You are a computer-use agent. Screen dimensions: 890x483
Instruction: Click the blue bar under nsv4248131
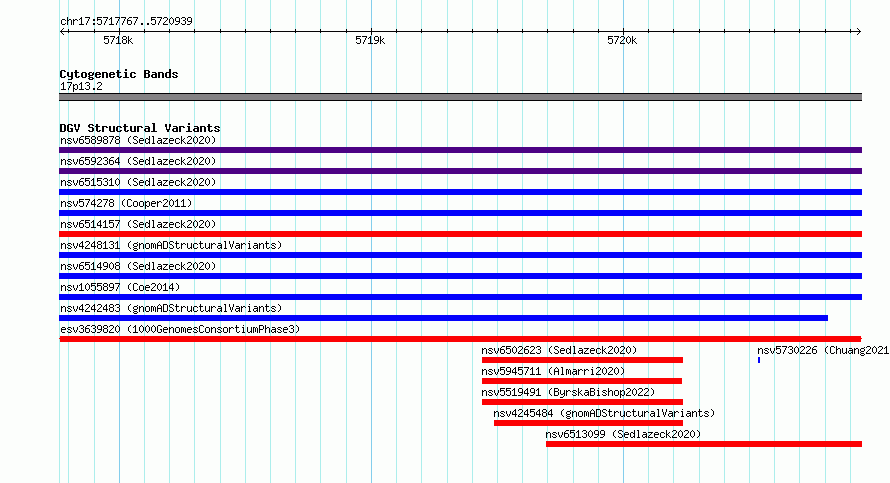(460, 255)
